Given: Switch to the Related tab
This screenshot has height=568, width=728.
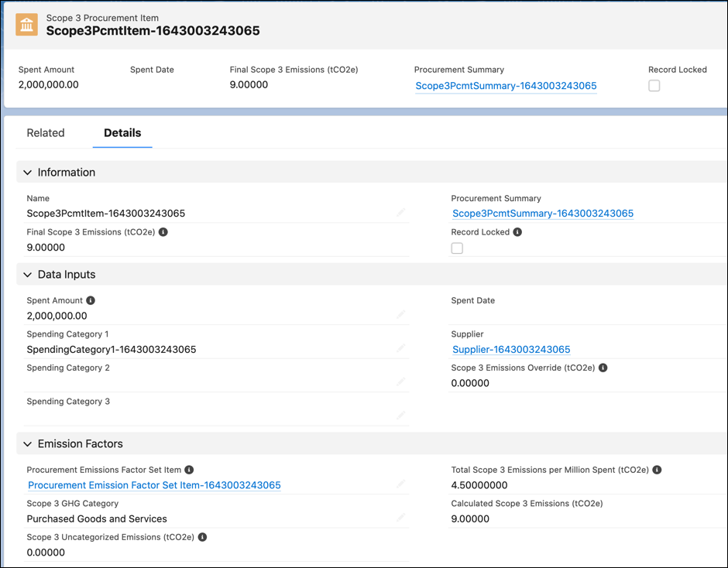Looking at the screenshot, I should click(46, 133).
